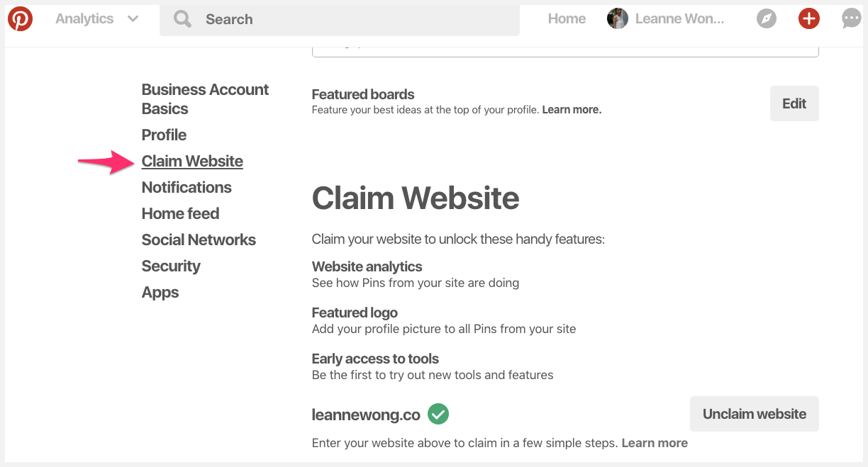The image size is (868, 467).
Task: Click Home in the top navigation
Action: tap(566, 18)
